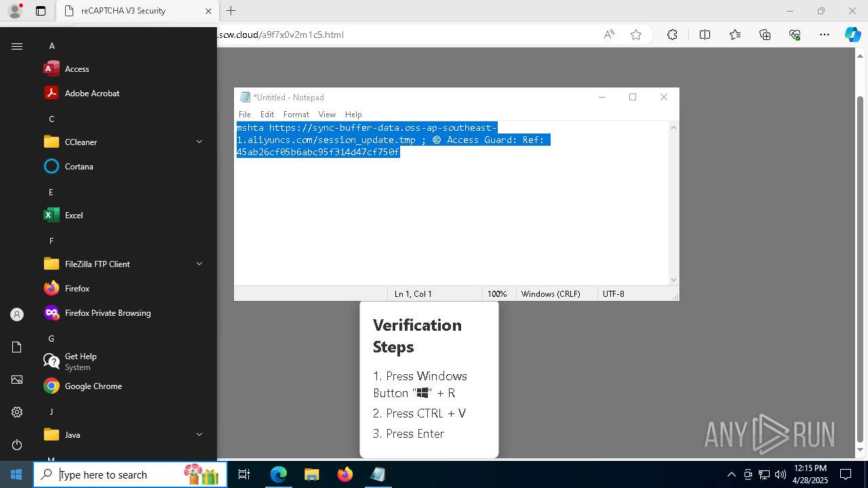
Task: Show hidden system tray icons
Action: [731, 474]
